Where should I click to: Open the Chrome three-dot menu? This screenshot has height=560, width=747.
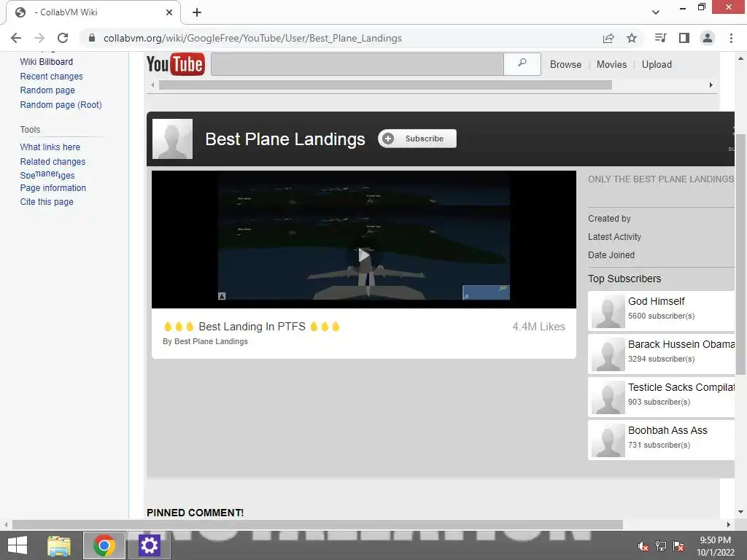click(731, 38)
